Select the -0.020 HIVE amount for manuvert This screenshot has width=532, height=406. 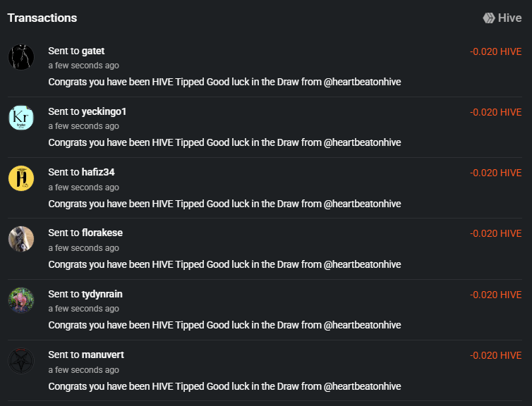495,355
